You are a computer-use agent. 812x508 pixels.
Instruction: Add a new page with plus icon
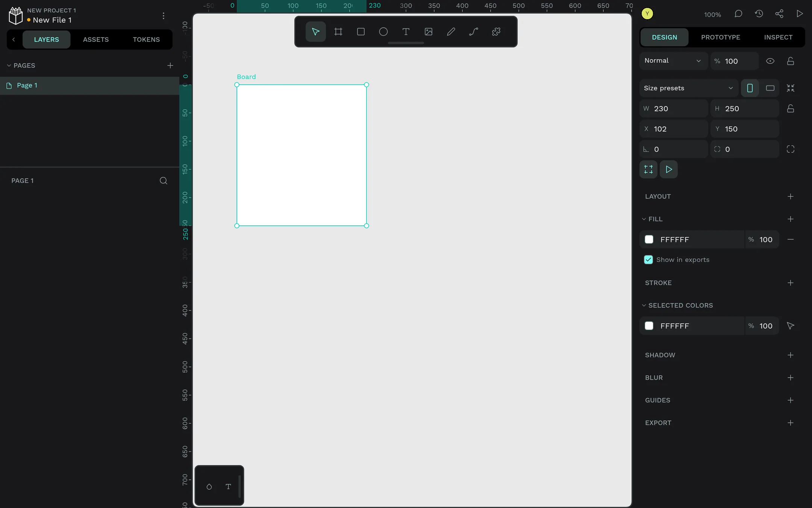coord(170,65)
